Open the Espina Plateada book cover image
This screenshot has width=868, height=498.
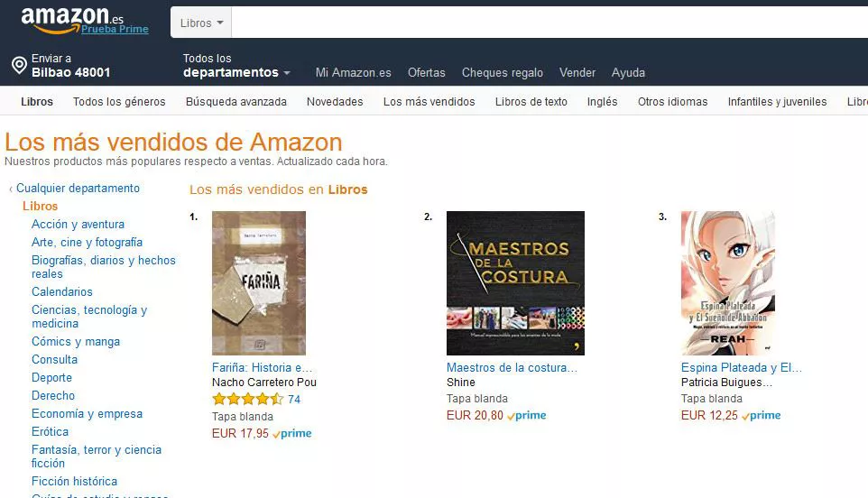728,282
